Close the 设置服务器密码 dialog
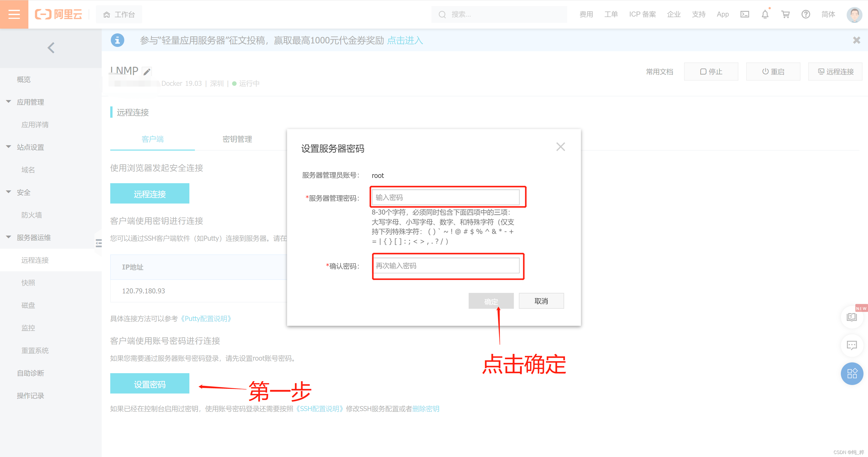Viewport: 868px width, 457px height. (560, 147)
